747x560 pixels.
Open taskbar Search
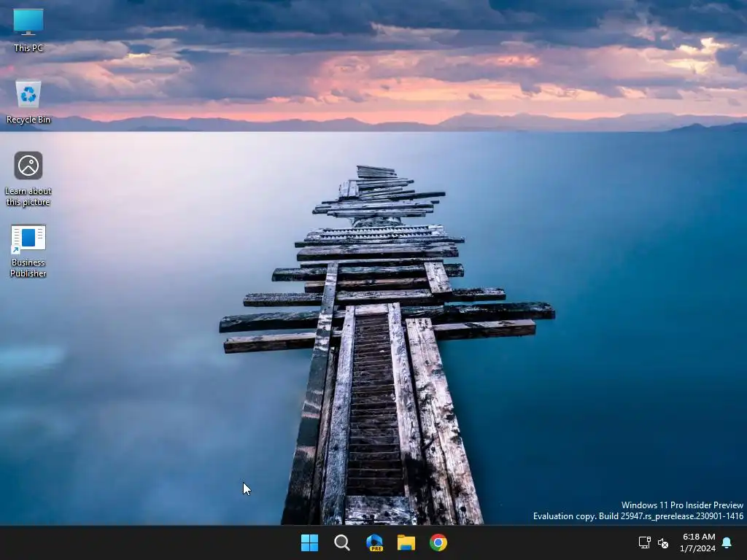coord(341,542)
